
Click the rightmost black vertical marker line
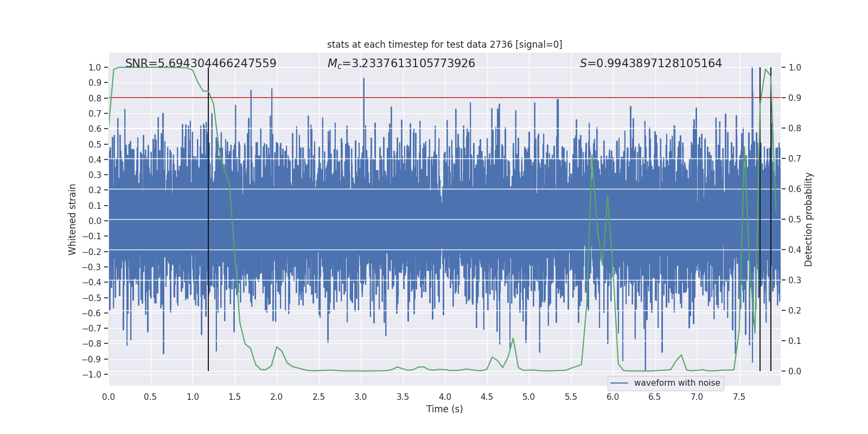(771, 219)
